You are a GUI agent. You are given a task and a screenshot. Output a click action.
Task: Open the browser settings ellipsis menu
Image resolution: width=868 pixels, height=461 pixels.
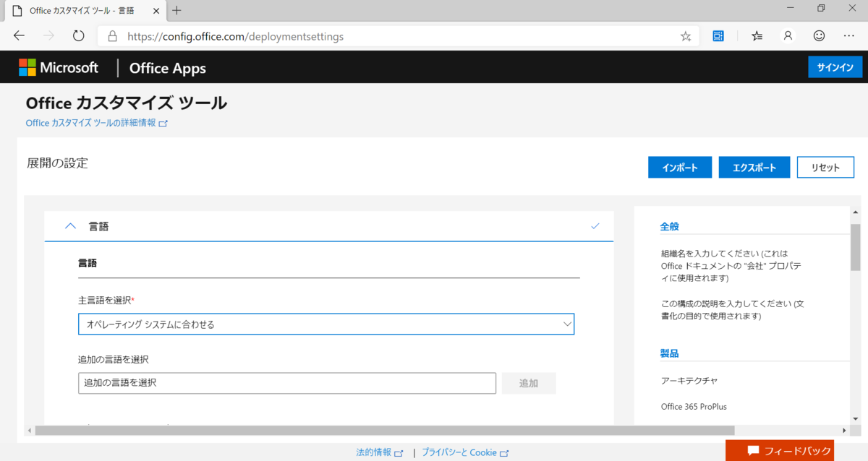[x=849, y=35]
